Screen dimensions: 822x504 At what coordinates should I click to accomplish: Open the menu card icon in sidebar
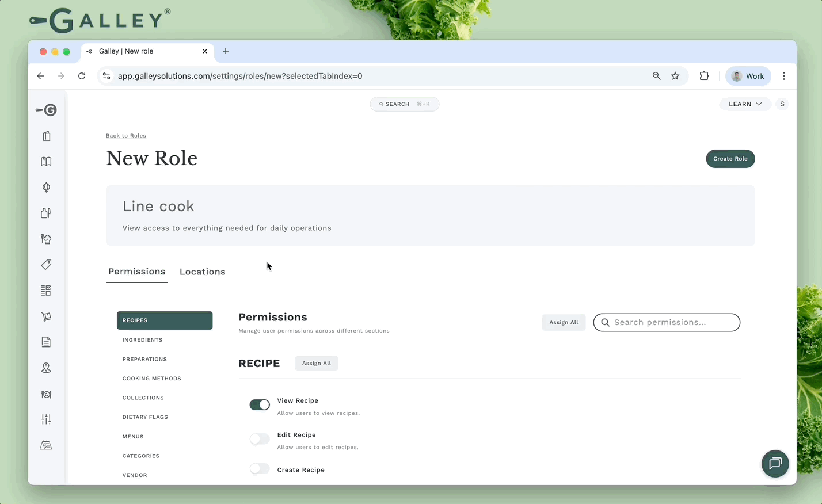(47, 136)
